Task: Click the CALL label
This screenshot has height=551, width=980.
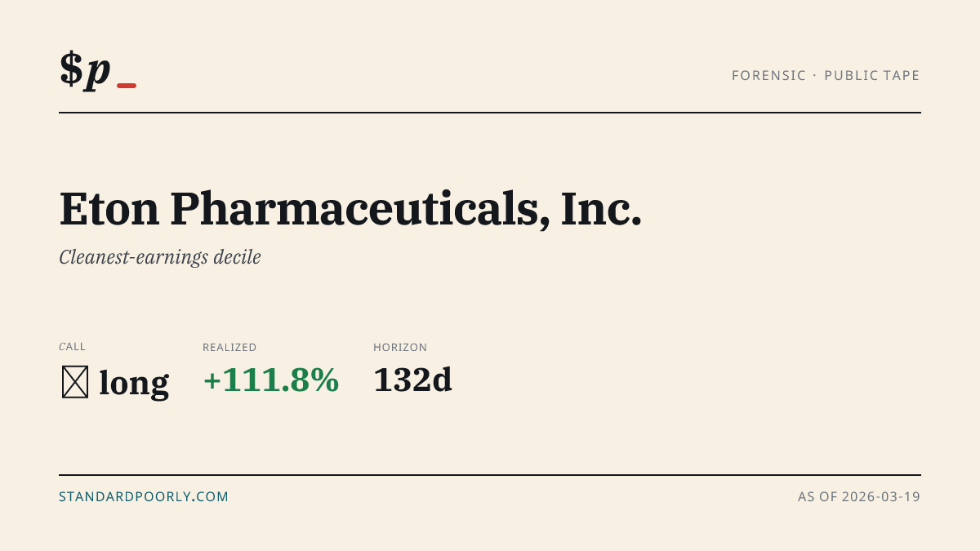Action: pyautogui.click(x=72, y=347)
